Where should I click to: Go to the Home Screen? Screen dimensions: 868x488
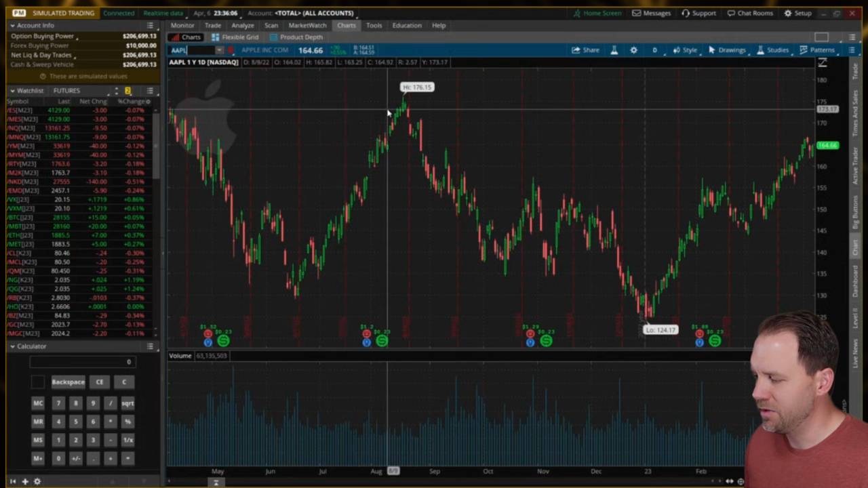(x=597, y=13)
